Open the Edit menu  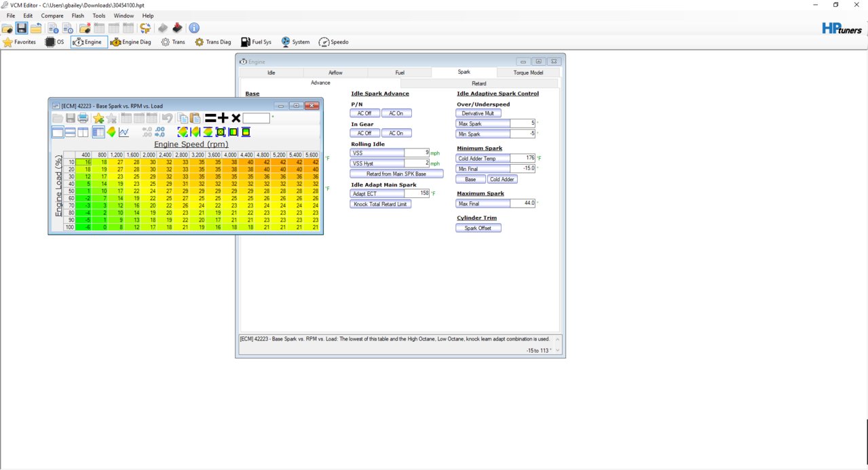click(28, 16)
